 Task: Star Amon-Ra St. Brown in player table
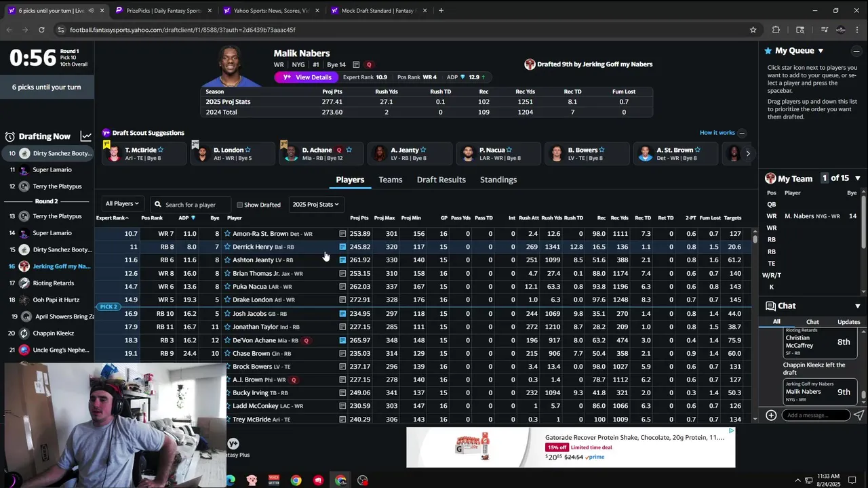(227, 234)
